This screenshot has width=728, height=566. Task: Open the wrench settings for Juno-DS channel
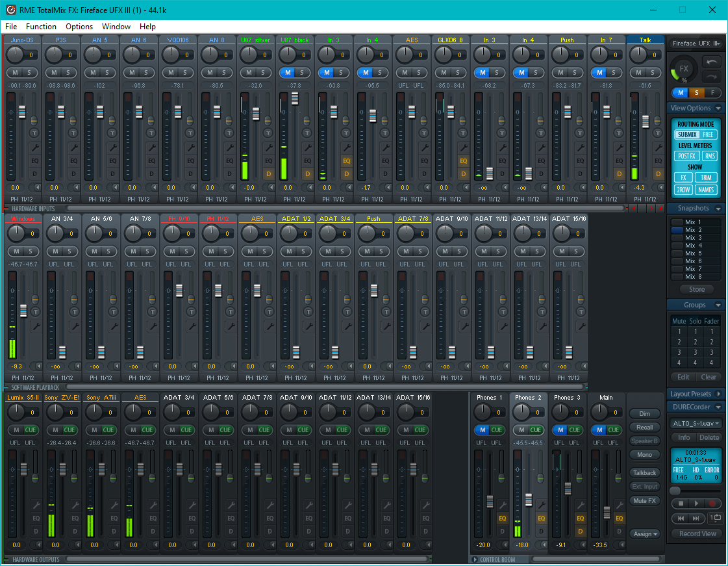[34, 148]
